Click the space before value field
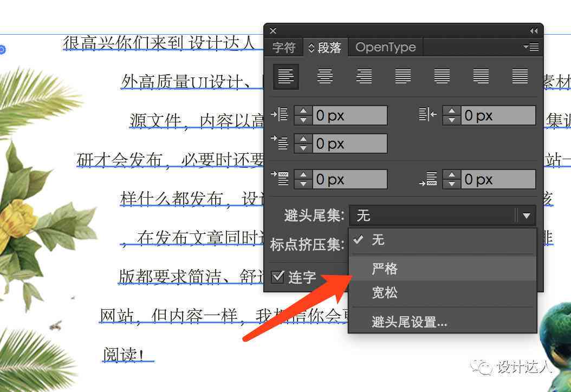Viewport: 571px width, 392px height. click(x=349, y=179)
